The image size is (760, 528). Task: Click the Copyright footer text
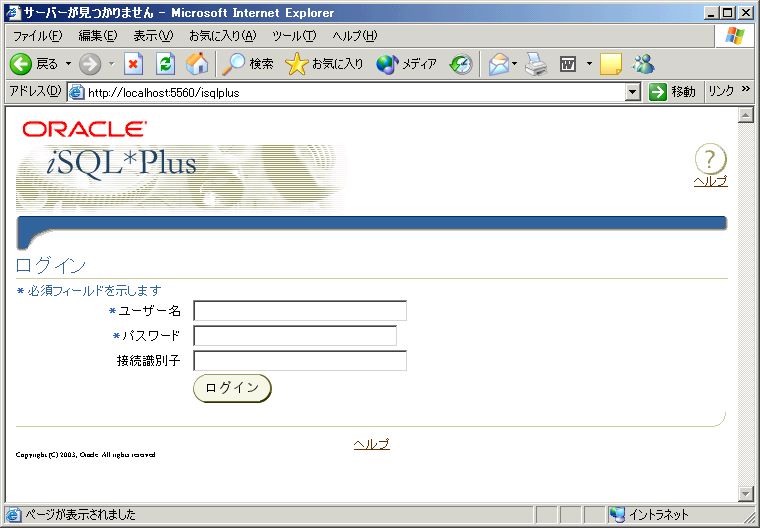[x=85, y=455]
